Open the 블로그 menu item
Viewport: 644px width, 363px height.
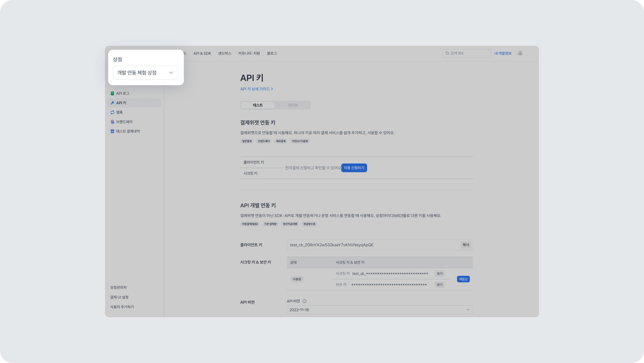click(x=272, y=53)
